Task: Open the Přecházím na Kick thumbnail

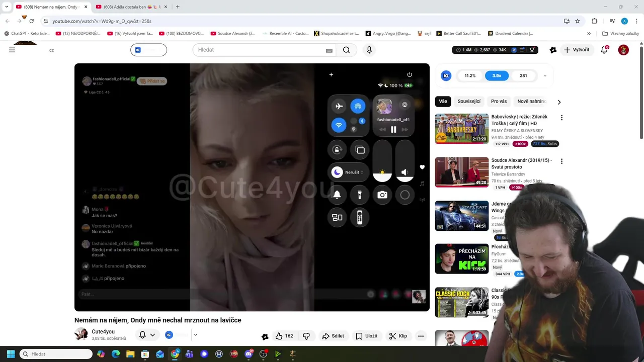Action: point(461,259)
